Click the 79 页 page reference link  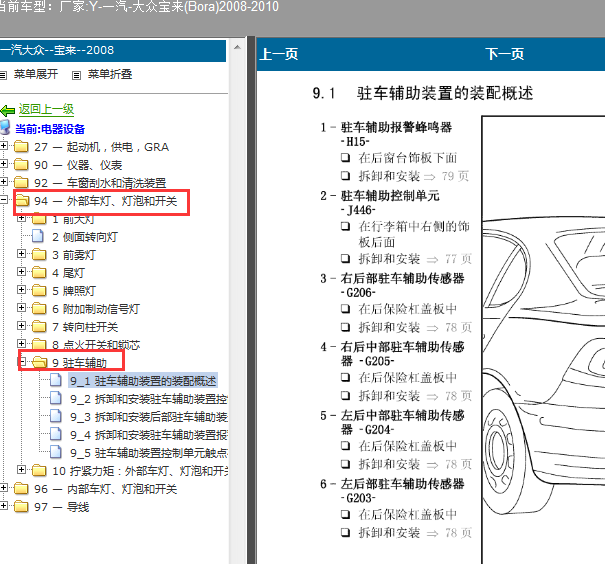click(x=455, y=176)
